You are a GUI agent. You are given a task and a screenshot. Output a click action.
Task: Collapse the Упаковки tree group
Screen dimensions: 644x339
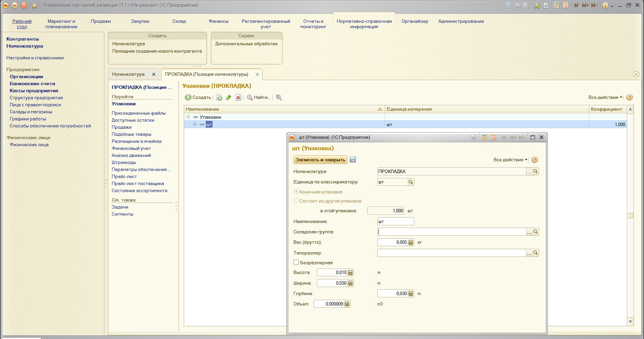point(188,117)
